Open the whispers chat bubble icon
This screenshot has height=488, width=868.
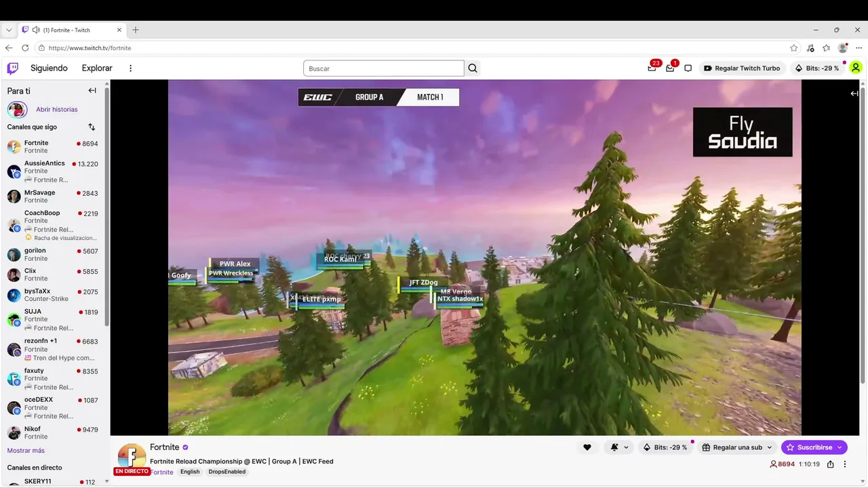(688, 68)
